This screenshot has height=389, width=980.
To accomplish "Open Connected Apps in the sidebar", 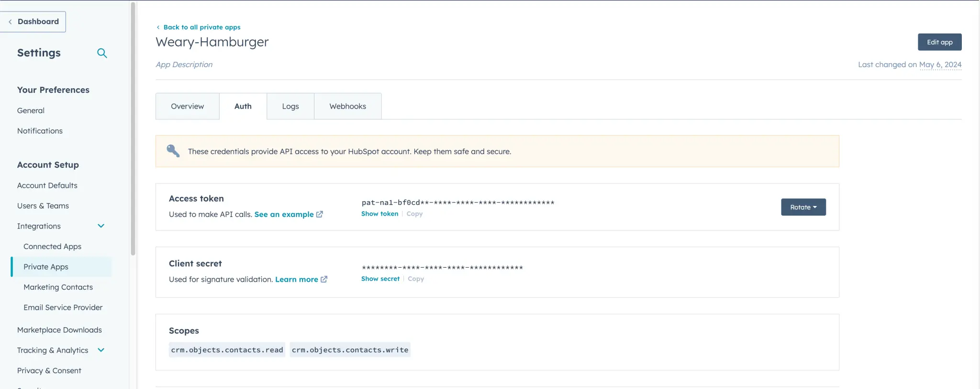I will [x=52, y=246].
